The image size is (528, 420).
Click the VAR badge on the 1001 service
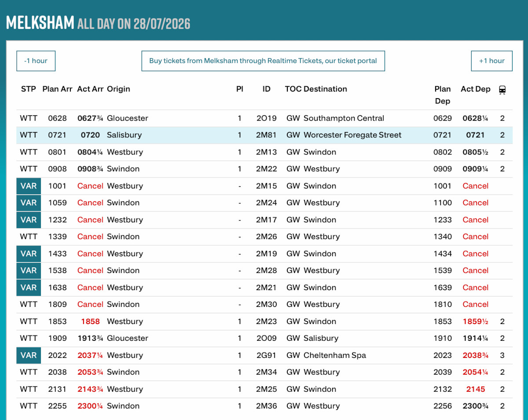(29, 186)
